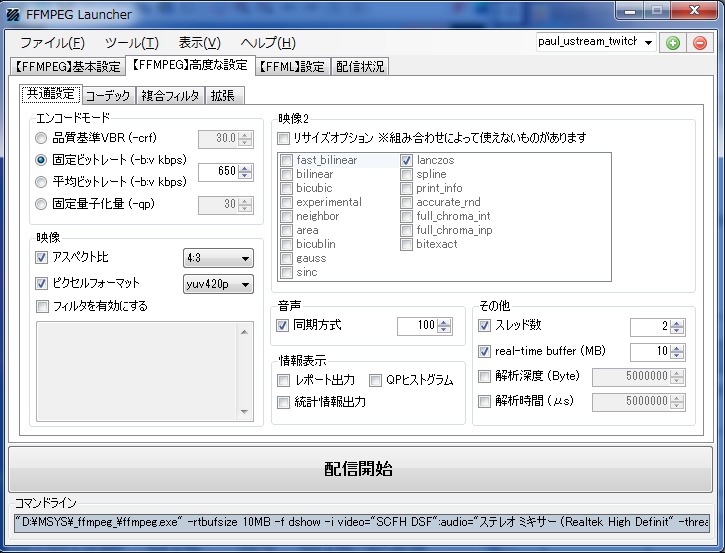This screenshot has width=725, height=553.
Task: Check the bicubic resize option
Action: [x=287, y=188]
